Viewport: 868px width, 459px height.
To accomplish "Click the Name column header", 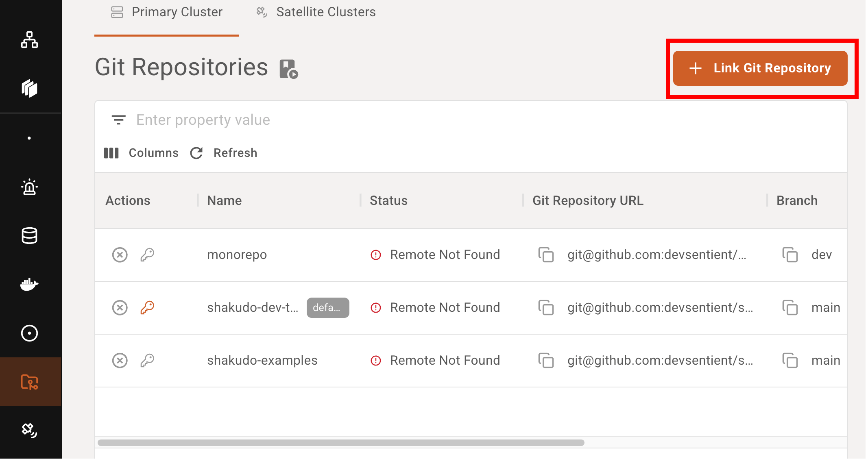I will [225, 200].
